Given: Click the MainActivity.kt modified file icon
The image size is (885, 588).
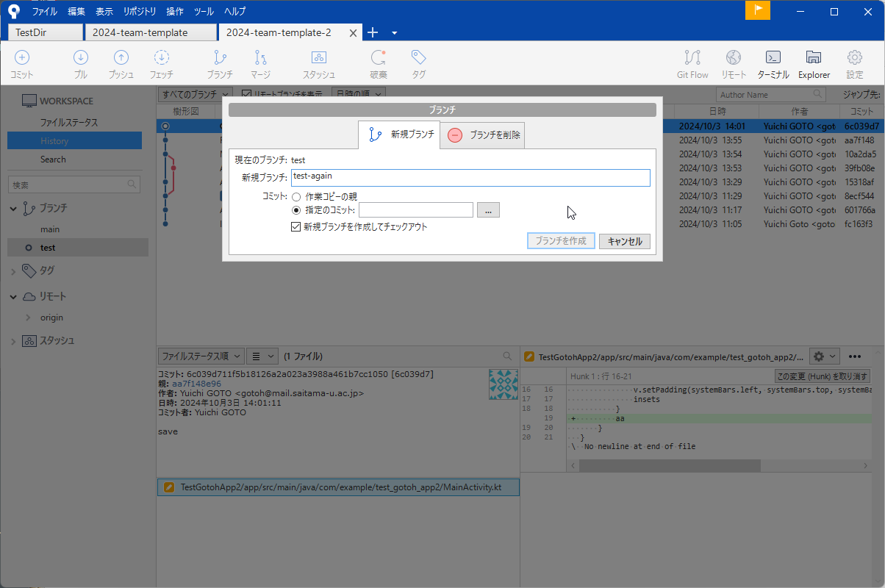Looking at the screenshot, I should click(169, 487).
